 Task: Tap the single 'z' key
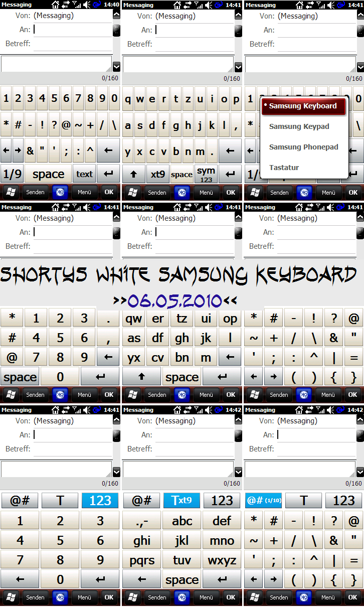coord(188,99)
